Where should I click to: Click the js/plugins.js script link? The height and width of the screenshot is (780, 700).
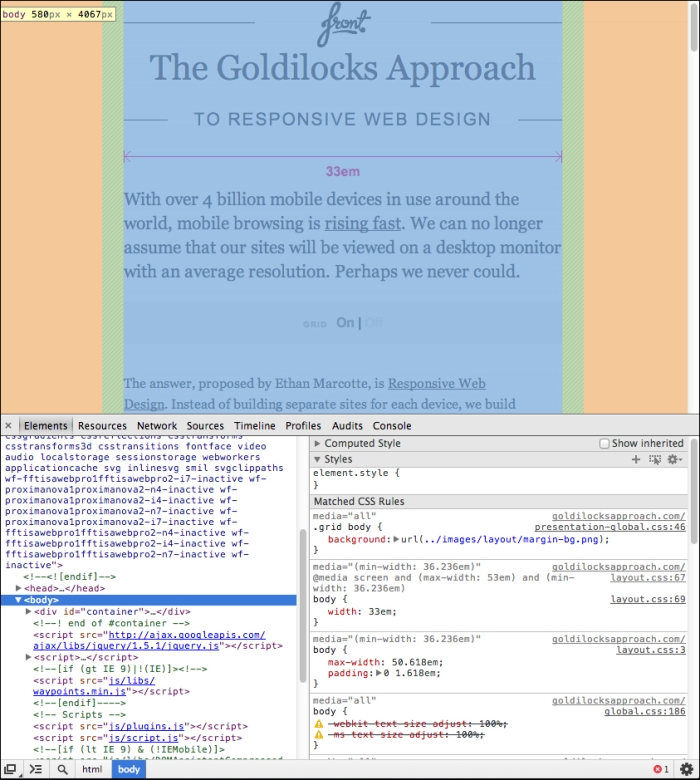click(x=146, y=726)
